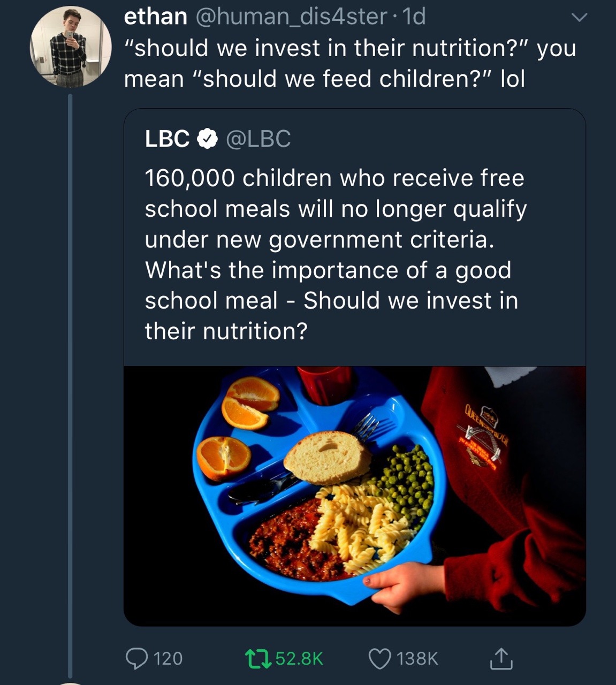View the school meal tray photo
This screenshot has width=616, height=685.
click(x=354, y=496)
